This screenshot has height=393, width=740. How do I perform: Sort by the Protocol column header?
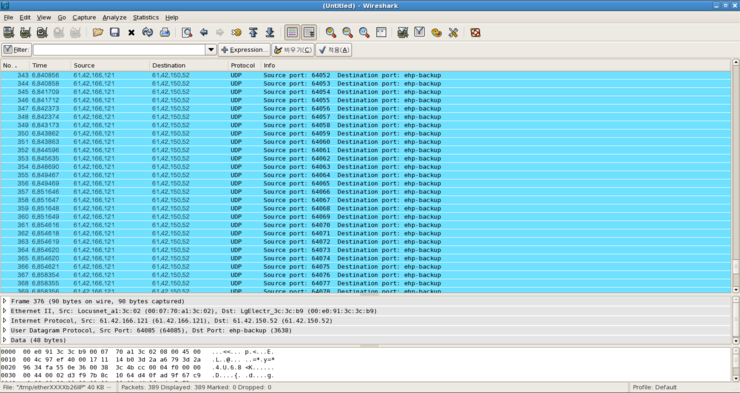coord(244,65)
